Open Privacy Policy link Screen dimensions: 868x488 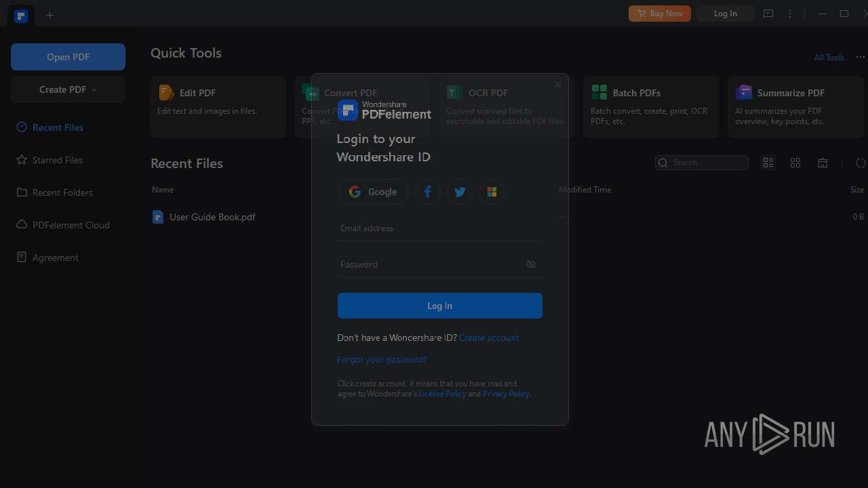click(x=506, y=394)
